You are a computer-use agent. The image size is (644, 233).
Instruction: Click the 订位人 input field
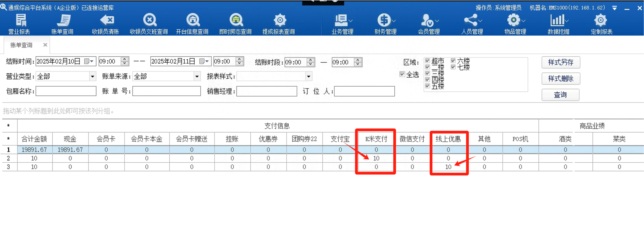pyautogui.click(x=364, y=91)
